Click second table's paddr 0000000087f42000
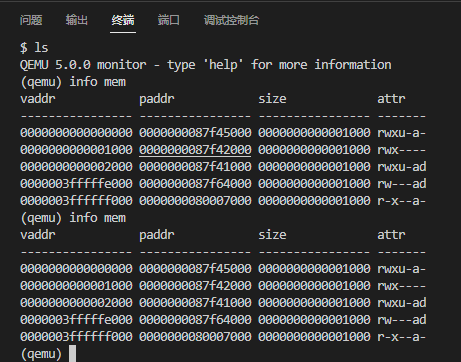This screenshot has width=461, height=362. (x=195, y=286)
